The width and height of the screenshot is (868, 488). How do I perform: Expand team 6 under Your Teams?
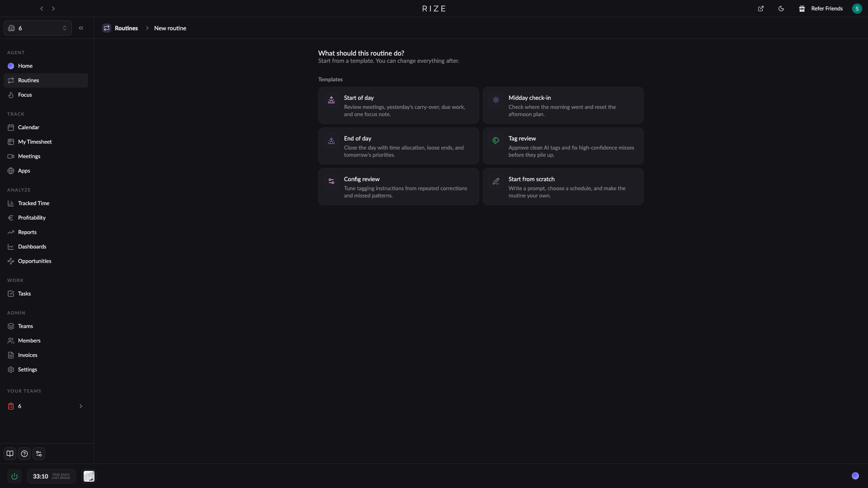coord(81,406)
